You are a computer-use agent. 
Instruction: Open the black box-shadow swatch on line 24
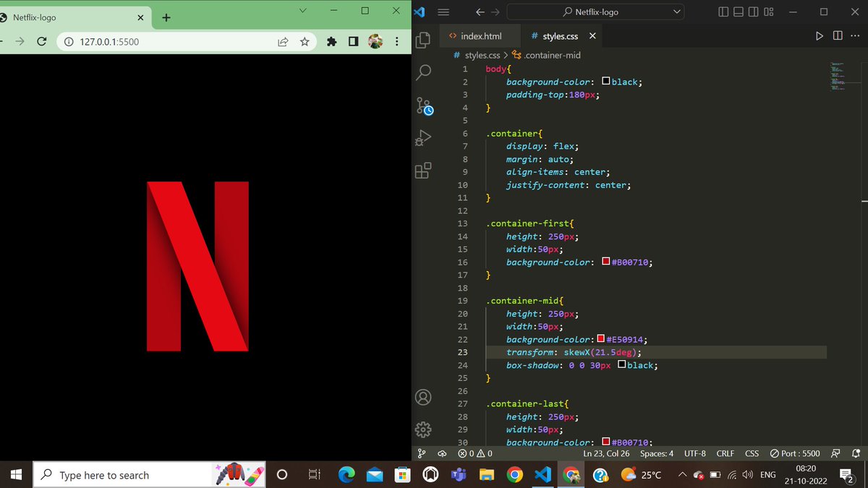[x=621, y=365]
